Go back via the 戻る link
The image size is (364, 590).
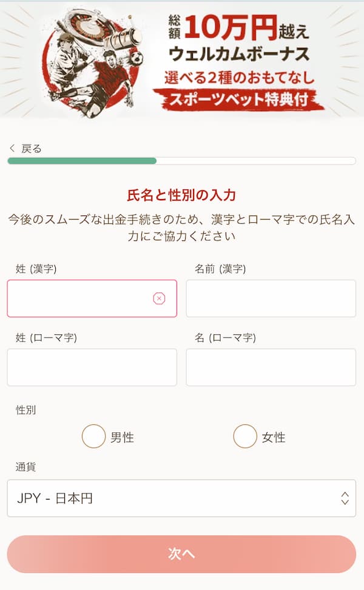click(31, 149)
